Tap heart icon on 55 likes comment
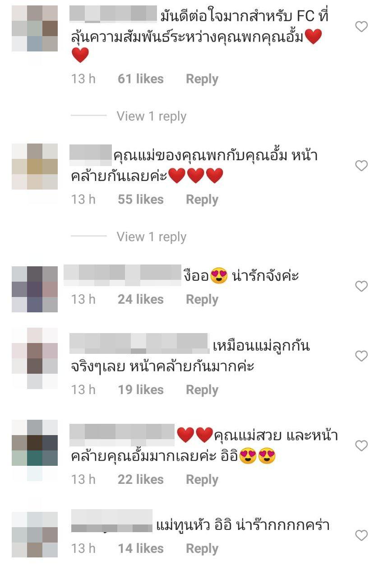This screenshot has width=392, height=566. [x=361, y=166]
